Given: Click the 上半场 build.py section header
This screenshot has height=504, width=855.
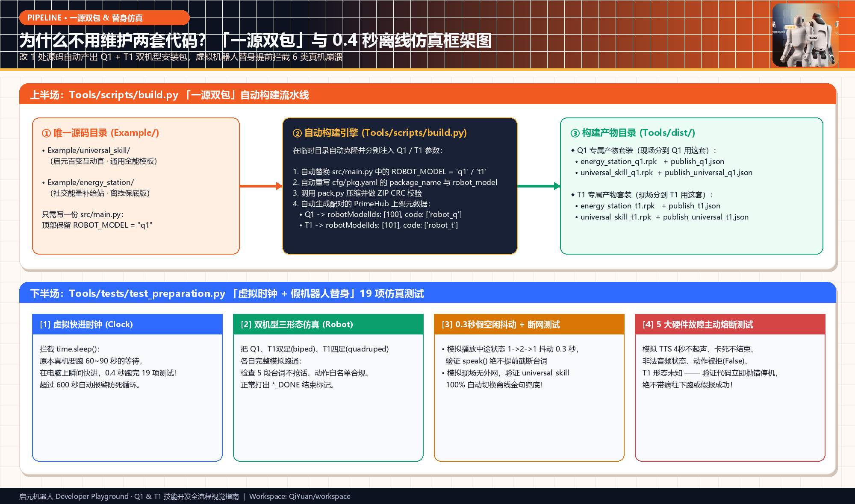Looking at the screenshot, I should (427, 94).
